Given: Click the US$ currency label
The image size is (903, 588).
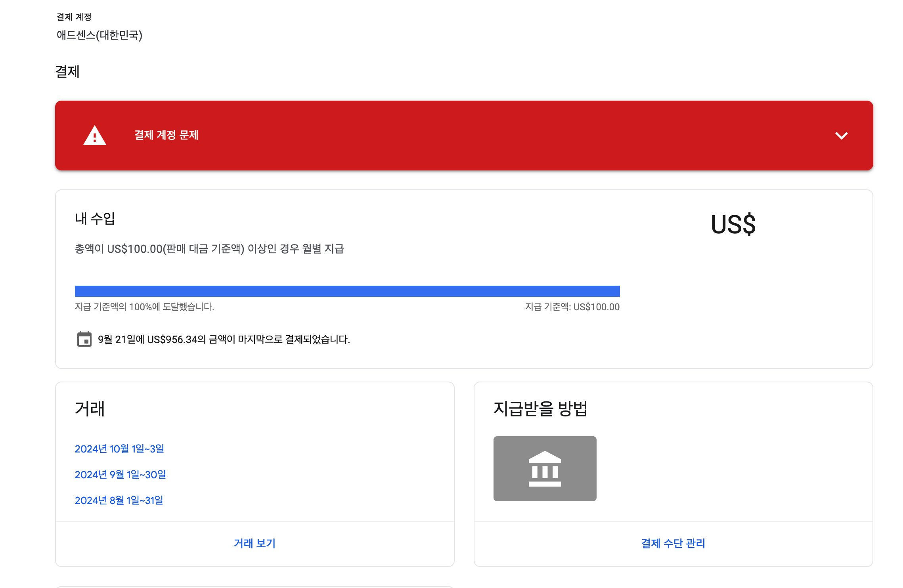Looking at the screenshot, I should pos(734,225).
